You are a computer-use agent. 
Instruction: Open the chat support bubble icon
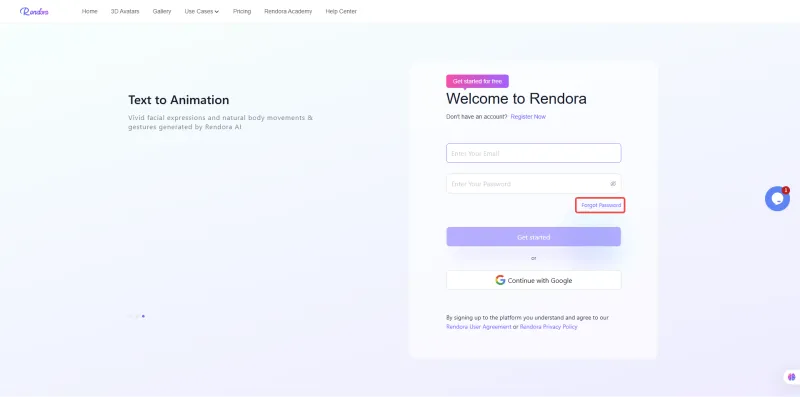pos(777,198)
